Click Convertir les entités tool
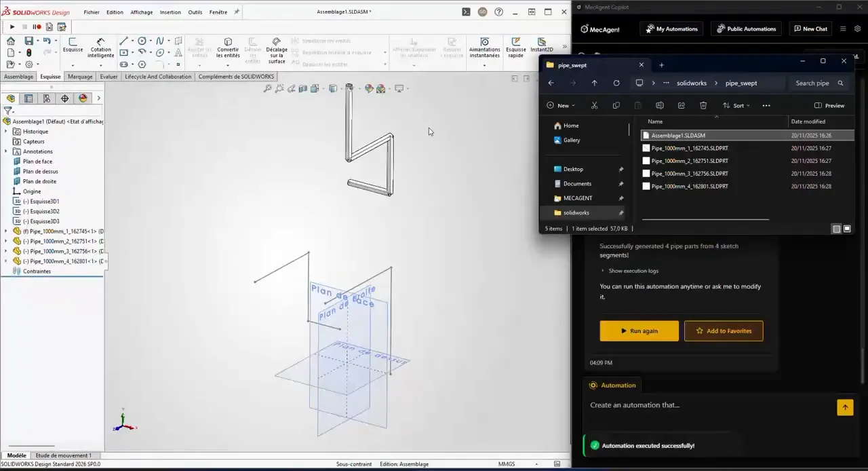Viewport: 868px width, 471px height. click(228, 48)
